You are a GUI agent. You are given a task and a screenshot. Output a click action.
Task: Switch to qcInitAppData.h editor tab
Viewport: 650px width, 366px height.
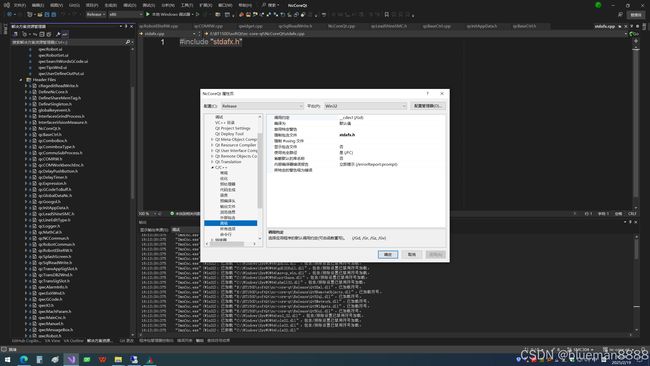[x=482, y=26]
